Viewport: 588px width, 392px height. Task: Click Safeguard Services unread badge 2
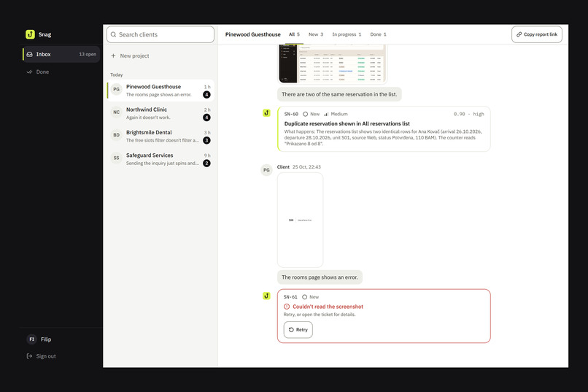(206, 164)
